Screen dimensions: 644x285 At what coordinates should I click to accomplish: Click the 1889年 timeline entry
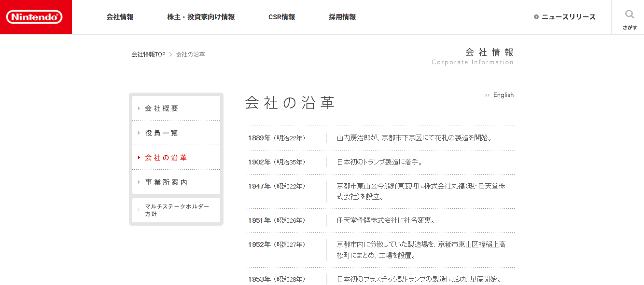pyautogui.click(x=259, y=138)
